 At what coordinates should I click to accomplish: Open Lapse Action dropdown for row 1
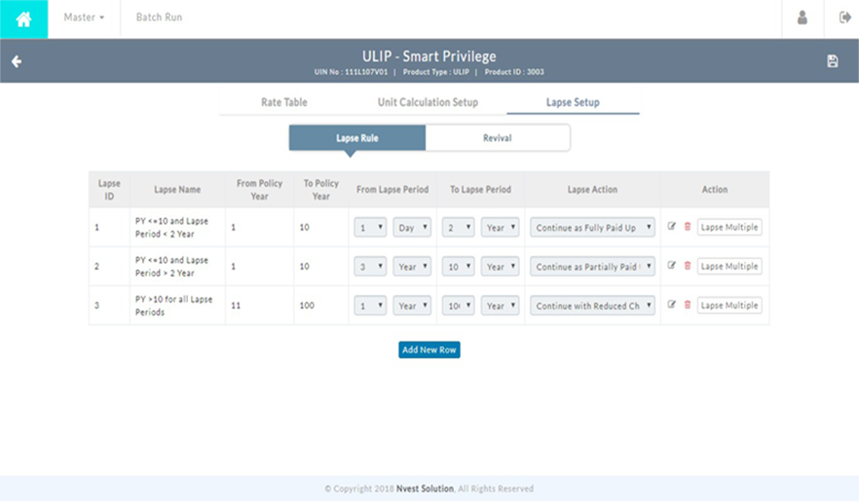[x=592, y=228]
